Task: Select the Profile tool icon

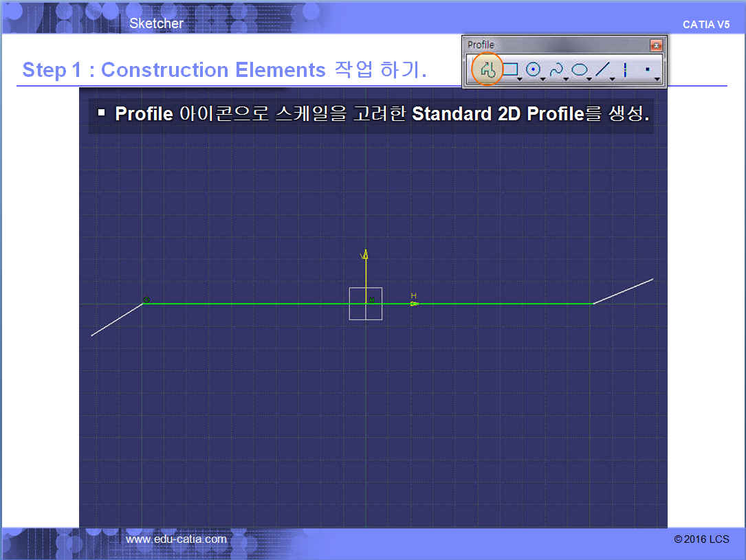Action: click(486, 69)
